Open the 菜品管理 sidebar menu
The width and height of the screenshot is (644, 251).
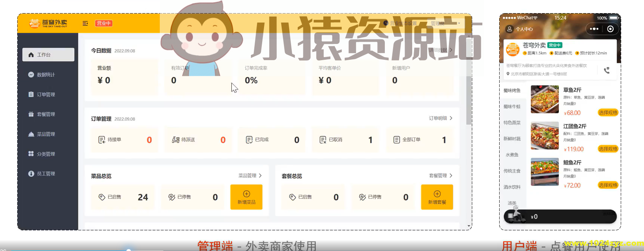pyautogui.click(x=48, y=134)
